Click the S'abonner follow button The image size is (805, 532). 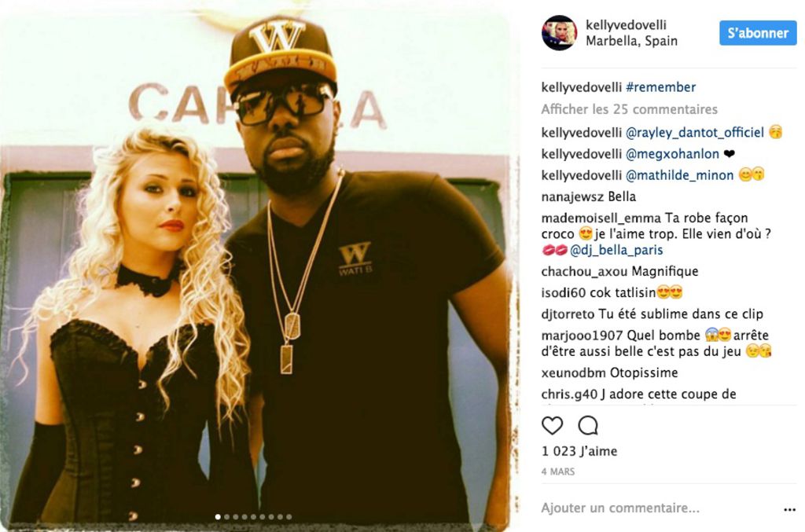[758, 33]
